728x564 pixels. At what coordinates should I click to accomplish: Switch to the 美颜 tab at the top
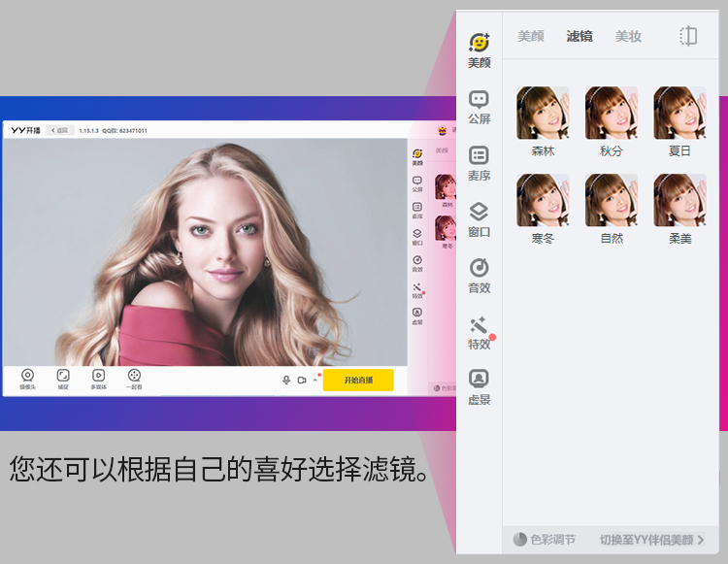pos(530,36)
